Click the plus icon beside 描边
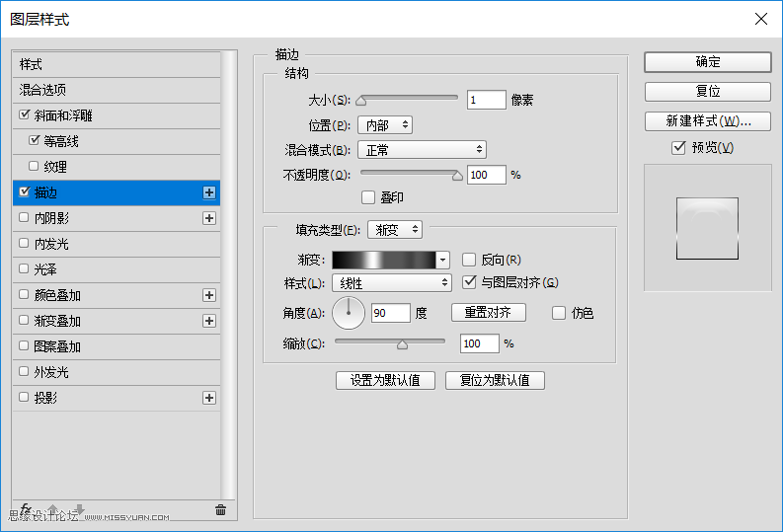The width and height of the screenshot is (783, 532). coord(208,192)
